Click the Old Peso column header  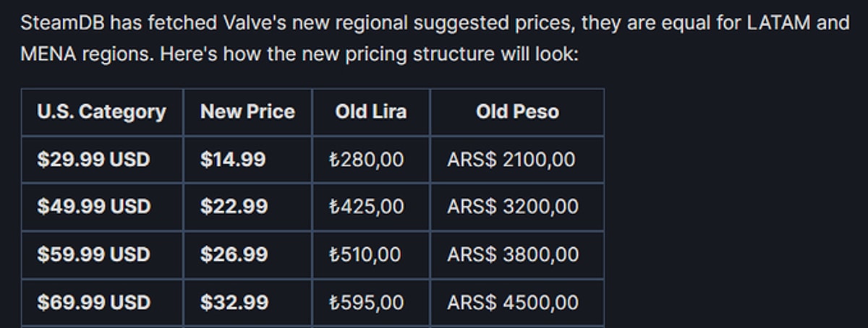pos(516,112)
